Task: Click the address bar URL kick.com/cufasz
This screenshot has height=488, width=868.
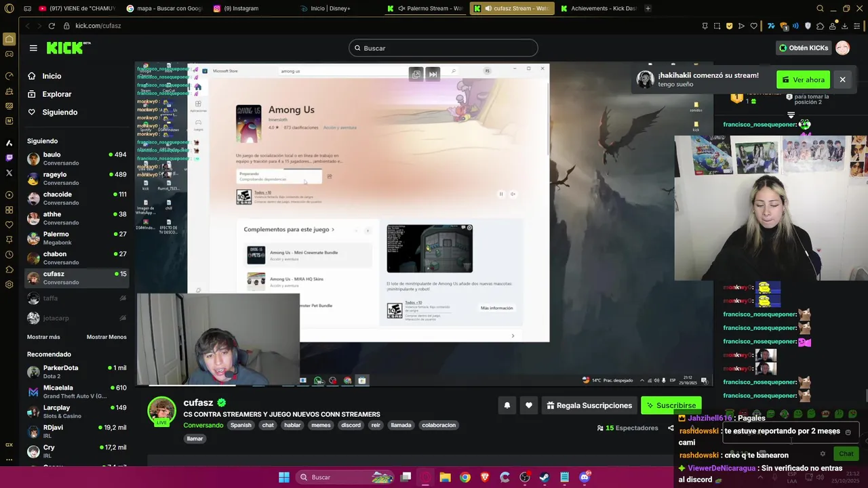Action: [98, 26]
